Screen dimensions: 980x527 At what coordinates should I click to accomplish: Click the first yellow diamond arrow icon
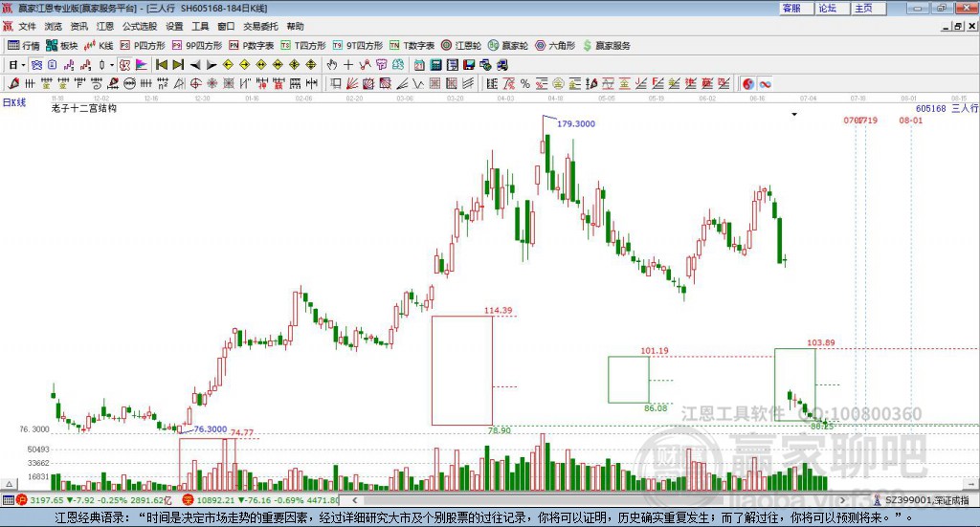pyautogui.click(x=228, y=65)
